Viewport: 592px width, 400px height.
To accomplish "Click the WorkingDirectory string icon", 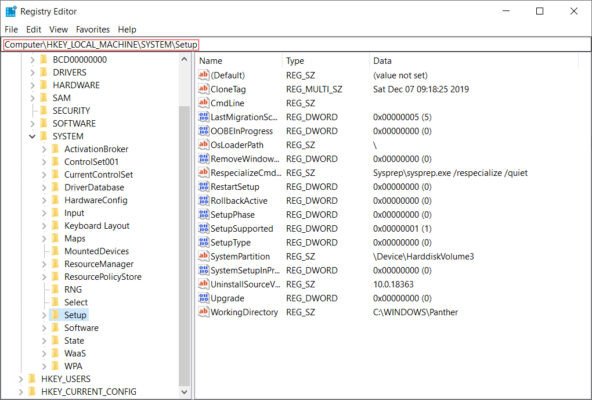I will coord(204,312).
